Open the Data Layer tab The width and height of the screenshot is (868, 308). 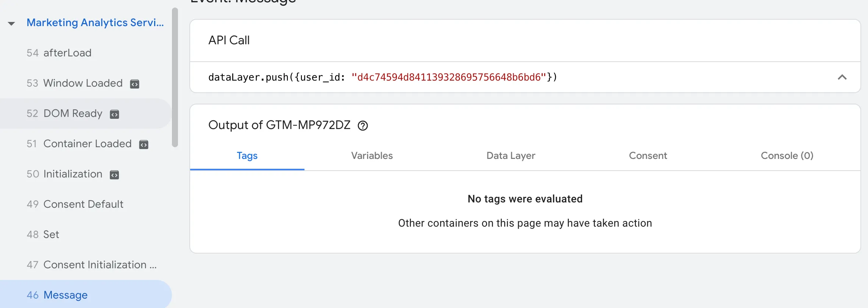[x=511, y=156]
